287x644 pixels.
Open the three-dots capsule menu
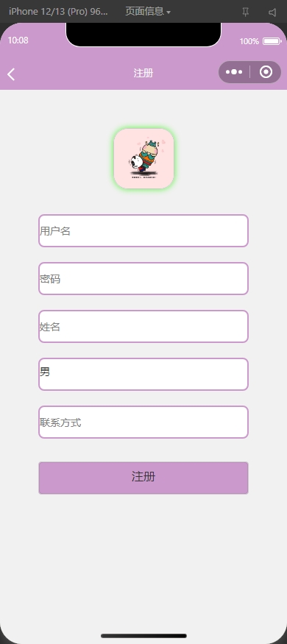click(x=234, y=72)
